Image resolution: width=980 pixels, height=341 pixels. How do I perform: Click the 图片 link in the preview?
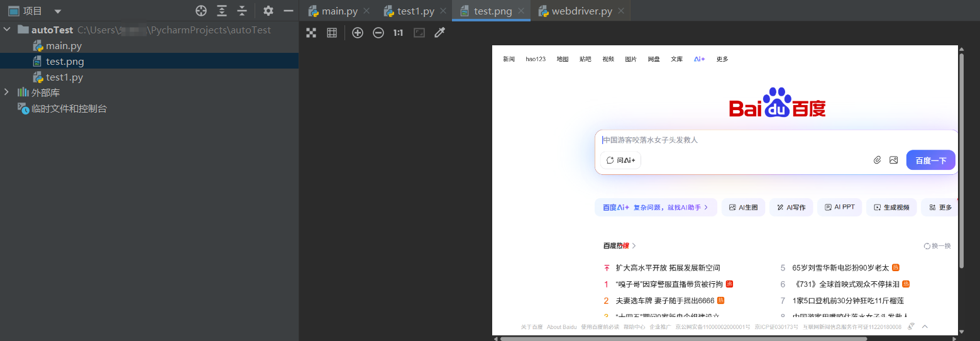tap(630, 59)
